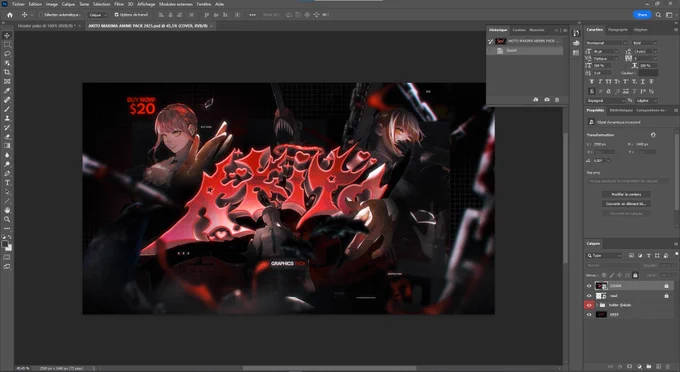Select the Eyedropper tool

pos(7,91)
